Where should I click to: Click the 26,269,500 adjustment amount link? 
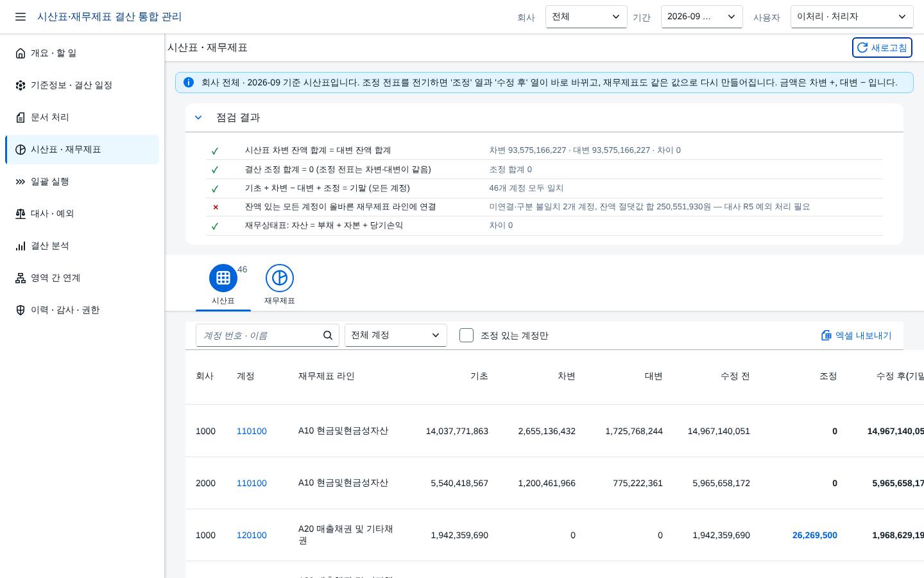click(815, 535)
